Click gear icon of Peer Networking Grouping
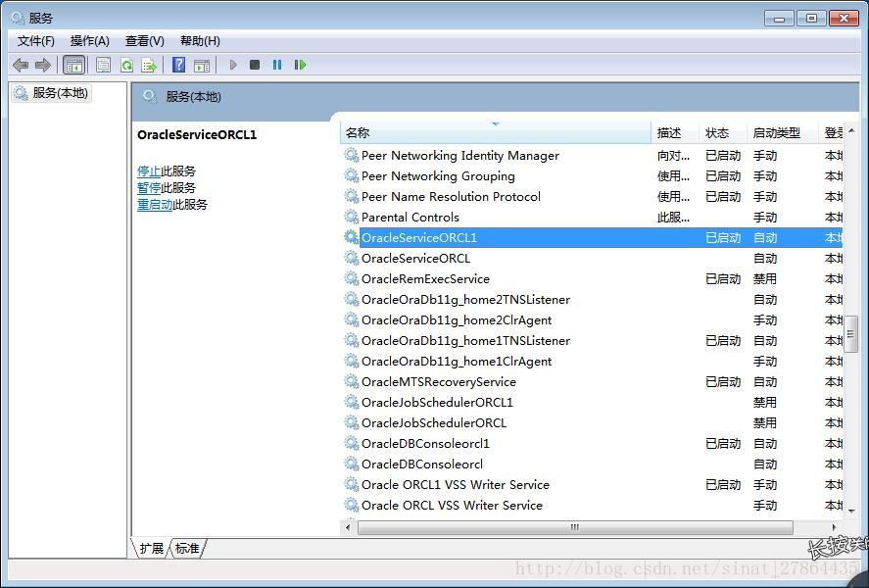 (352, 175)
